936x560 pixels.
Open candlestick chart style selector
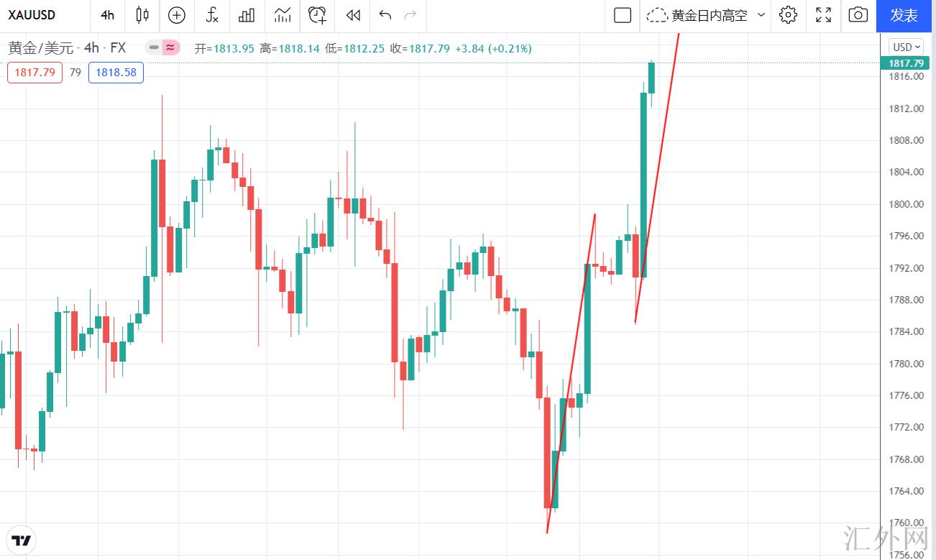[x=142, y=15]
